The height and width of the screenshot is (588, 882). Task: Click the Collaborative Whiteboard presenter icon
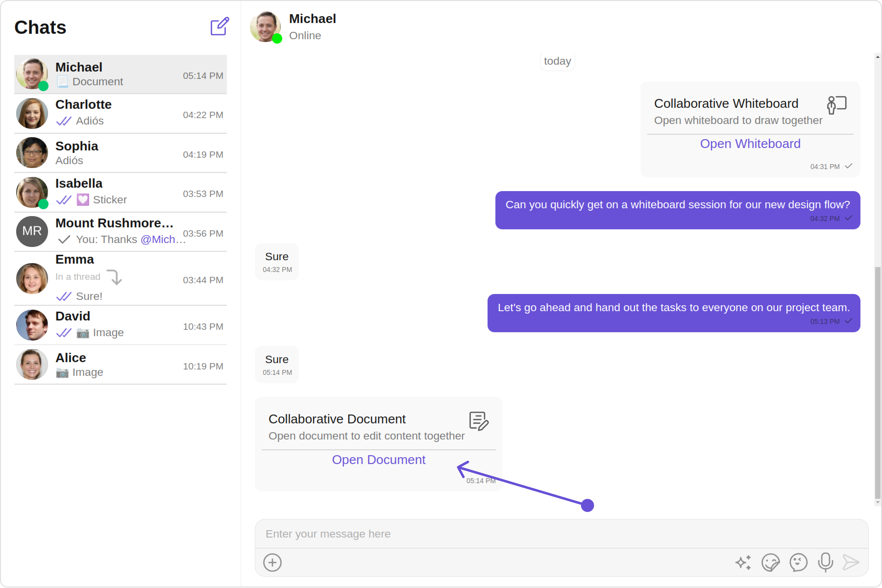click(837, 105)
